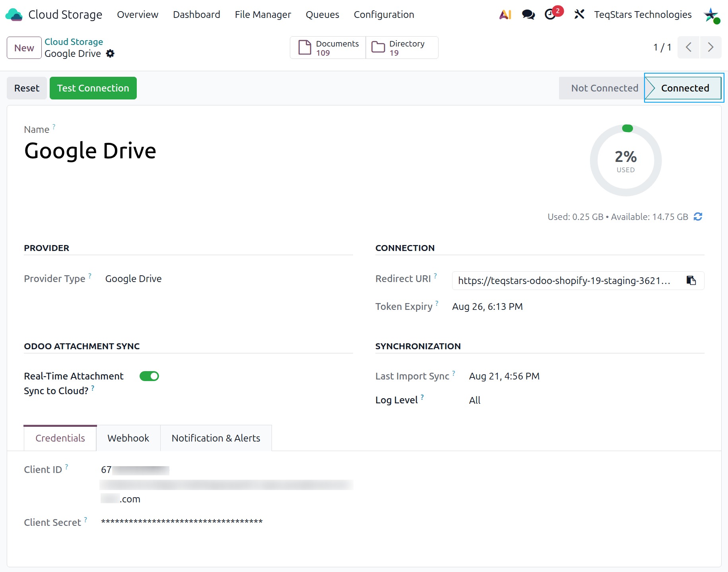
Task: Open the chat conversations icon
Action: point(528,15)
